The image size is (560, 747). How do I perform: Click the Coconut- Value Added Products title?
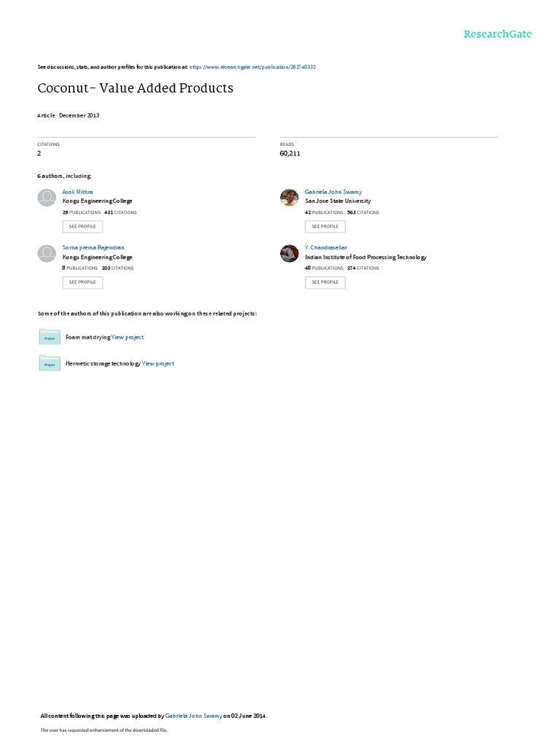click(x=135, y=88)
